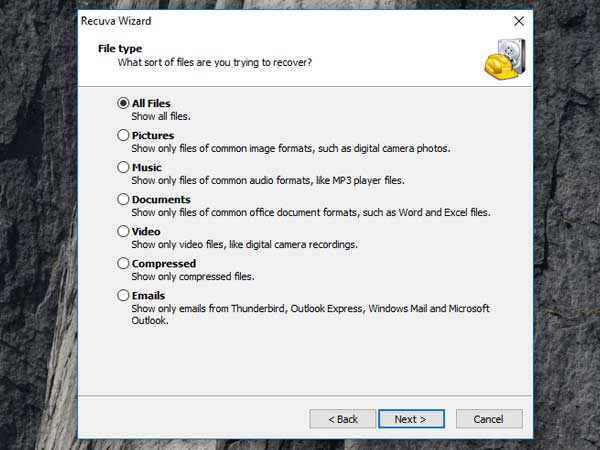Select the Music radio button
Viewport: 600px width, 450px height.
click(x=123, y=167)
